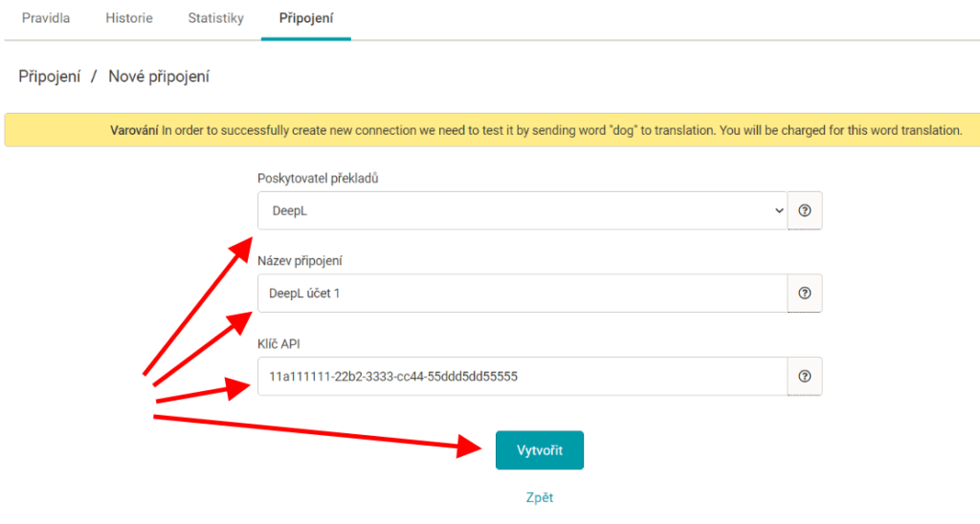Click into the Klíč API field
This screenshot has width=980, height=524.
522,376
